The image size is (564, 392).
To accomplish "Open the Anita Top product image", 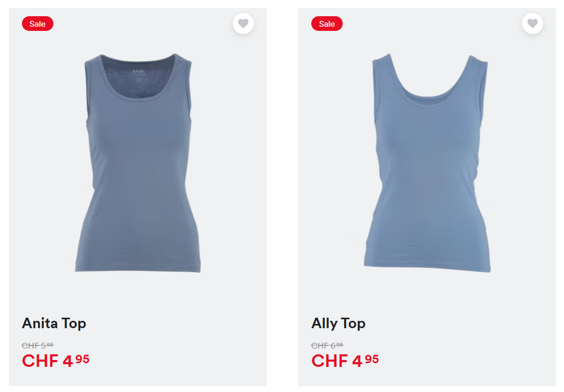I will pos(138,163).
